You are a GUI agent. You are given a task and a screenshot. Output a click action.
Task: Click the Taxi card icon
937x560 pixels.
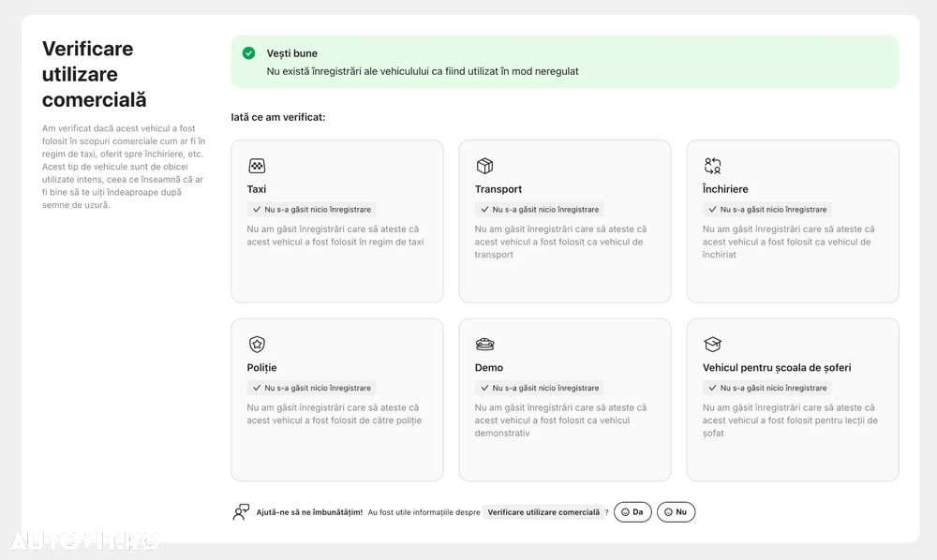(257, 166)
